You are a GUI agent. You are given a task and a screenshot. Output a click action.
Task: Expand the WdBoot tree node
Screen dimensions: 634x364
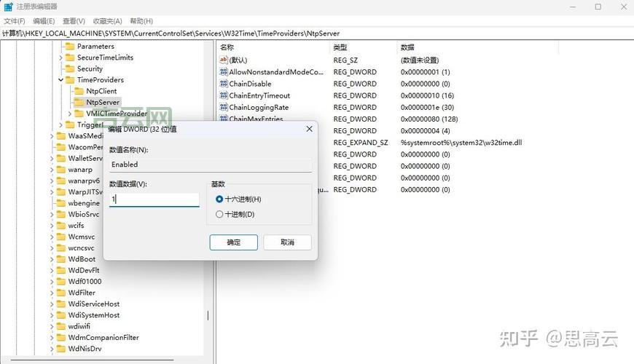click(52, 259)
